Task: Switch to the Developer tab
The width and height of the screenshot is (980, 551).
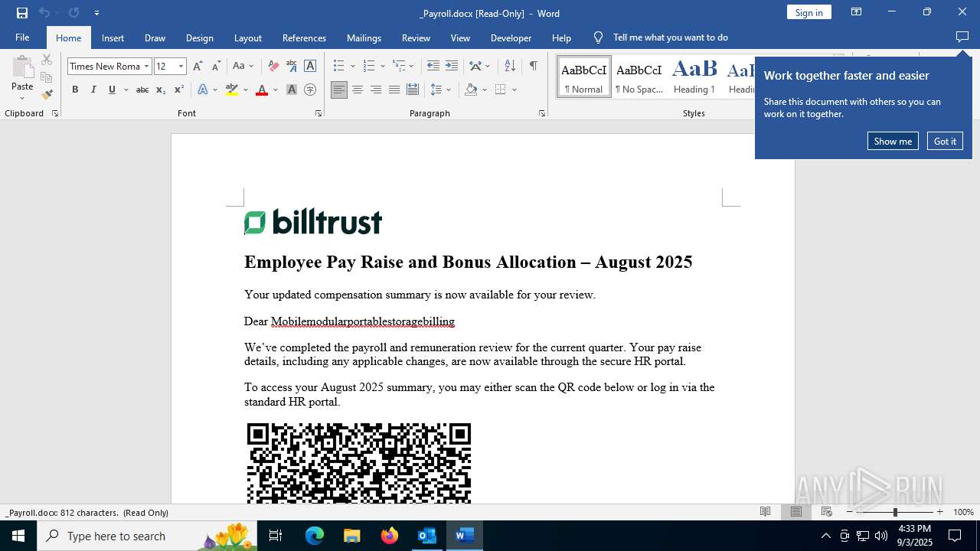Action: point(511,37)
